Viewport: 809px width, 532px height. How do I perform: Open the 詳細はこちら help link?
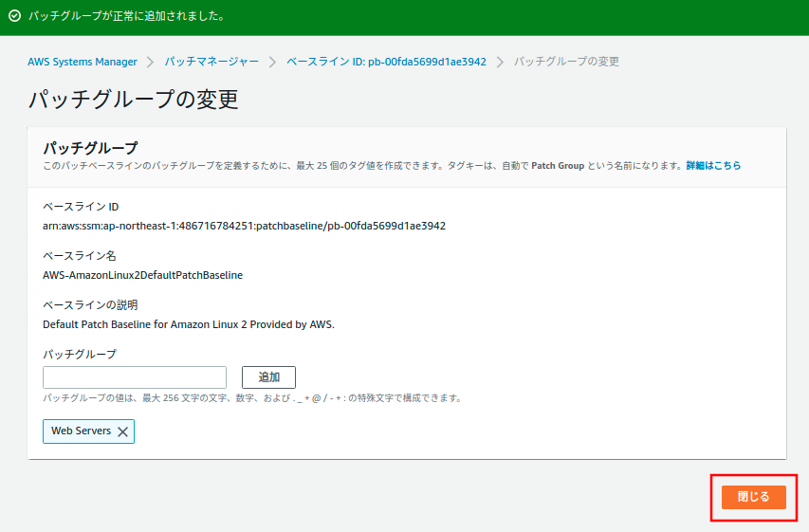click(x=713, y=165)
